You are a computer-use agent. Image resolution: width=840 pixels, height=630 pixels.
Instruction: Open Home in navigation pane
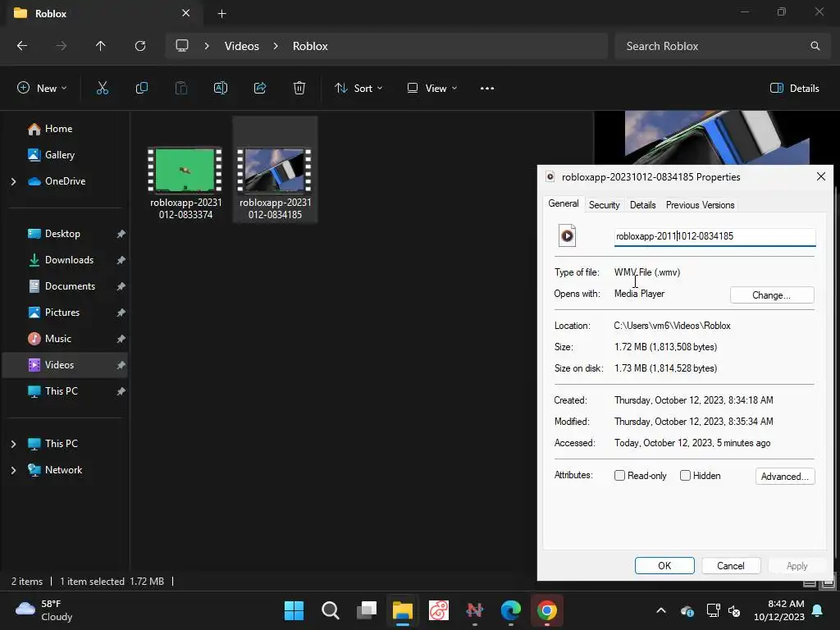[x=58, y=129]
